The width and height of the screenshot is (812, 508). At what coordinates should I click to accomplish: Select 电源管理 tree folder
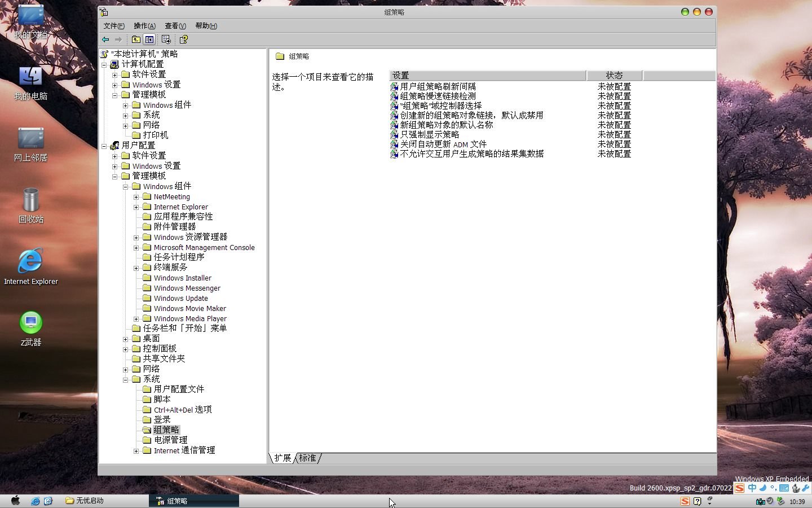pos(170,440)
